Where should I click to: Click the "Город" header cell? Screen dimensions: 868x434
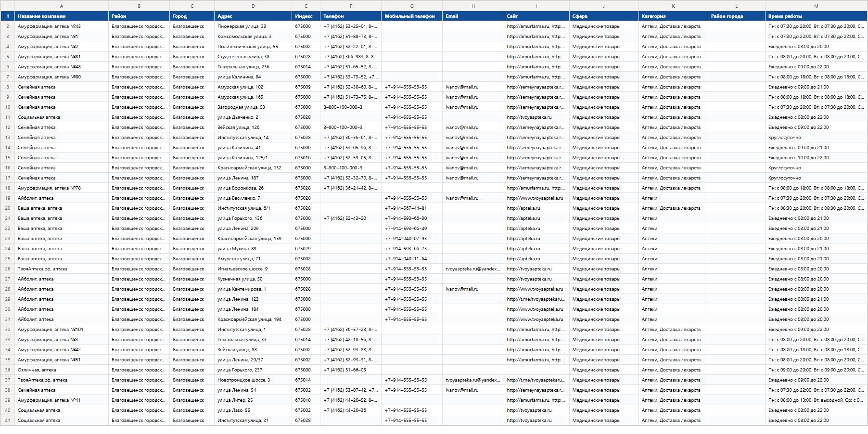(192, 16)
